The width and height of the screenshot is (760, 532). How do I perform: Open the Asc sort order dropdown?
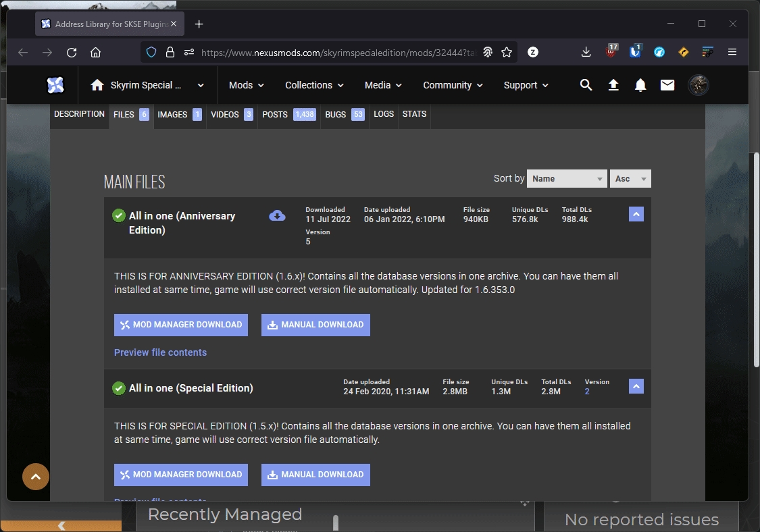(630, 179)
